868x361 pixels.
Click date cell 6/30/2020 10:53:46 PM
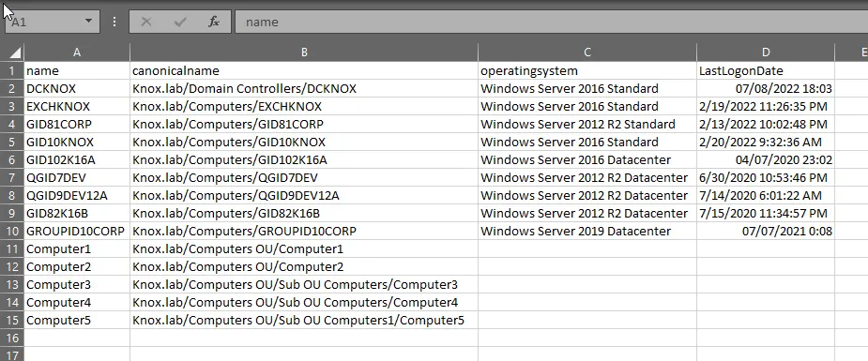tap(766, 177)
